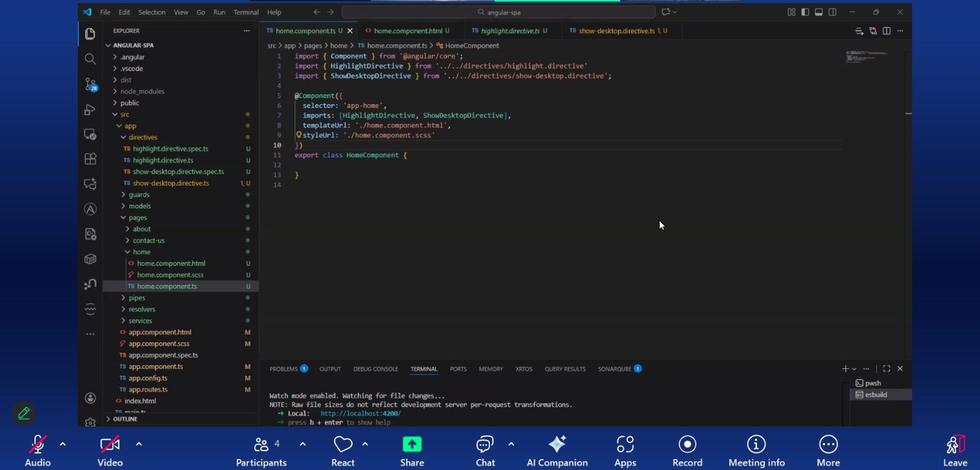Open Audio options arrow in Zoom
The image size is (980, 470).
pos(62,444)
